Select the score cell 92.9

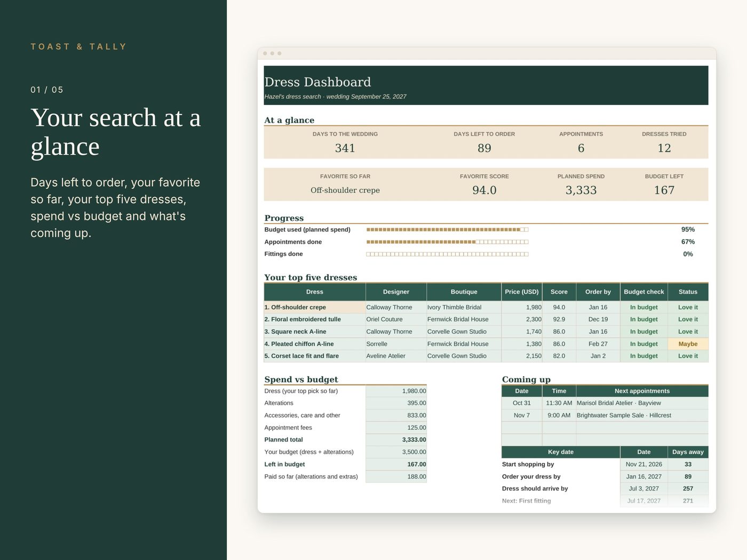pos(559,319)
